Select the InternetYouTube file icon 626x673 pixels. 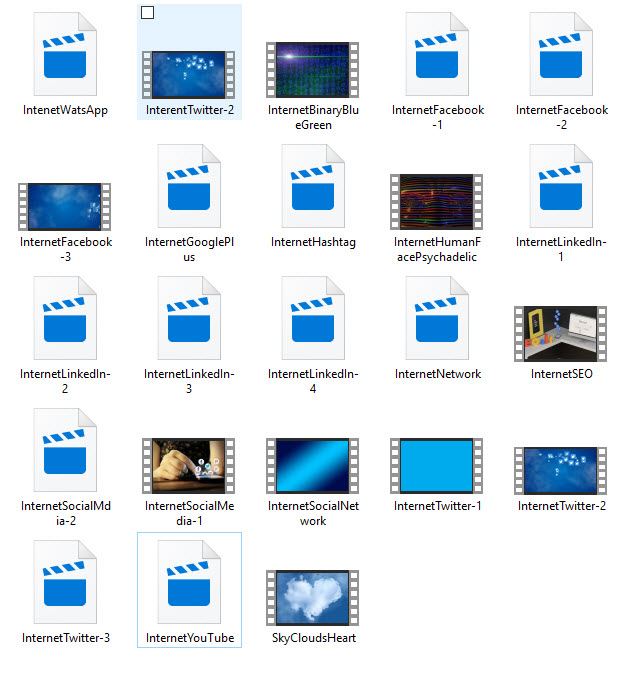point(189,583)
